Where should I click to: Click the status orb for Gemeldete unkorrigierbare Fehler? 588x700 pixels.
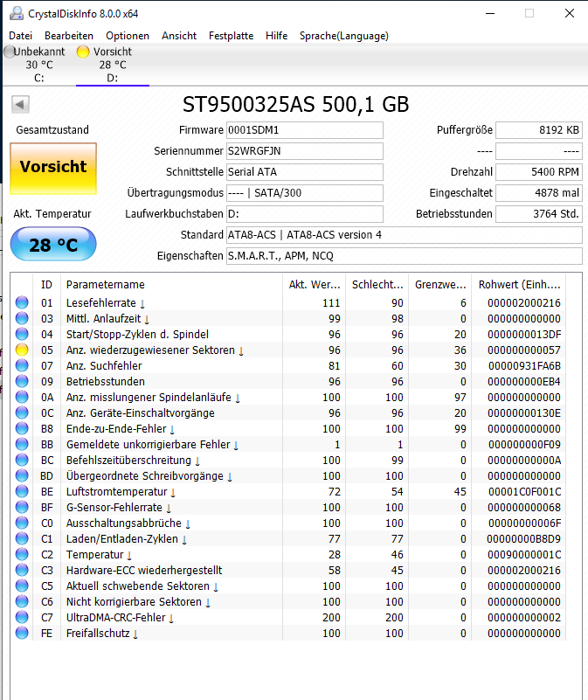(x=22, y=444)
